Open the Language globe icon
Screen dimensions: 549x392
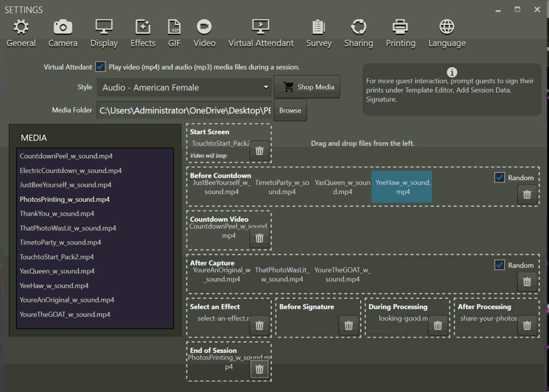(447, 27)
